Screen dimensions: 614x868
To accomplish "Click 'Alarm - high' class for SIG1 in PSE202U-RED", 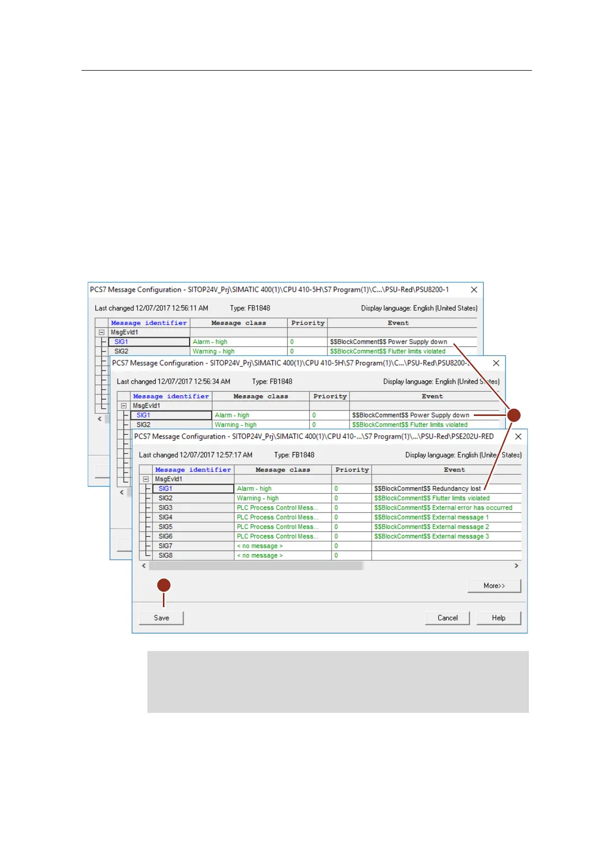I will [x=283, y=489].
